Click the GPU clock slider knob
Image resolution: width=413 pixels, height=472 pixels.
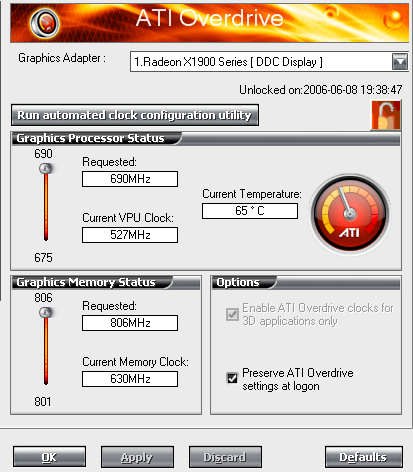coord(46,169)
